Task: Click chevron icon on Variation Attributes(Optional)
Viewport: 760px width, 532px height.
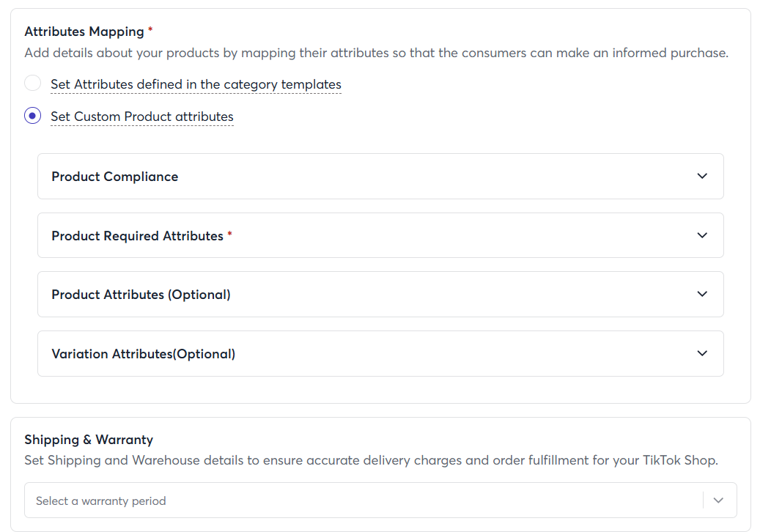Action: pyautogui.click(x=702, y=353)
